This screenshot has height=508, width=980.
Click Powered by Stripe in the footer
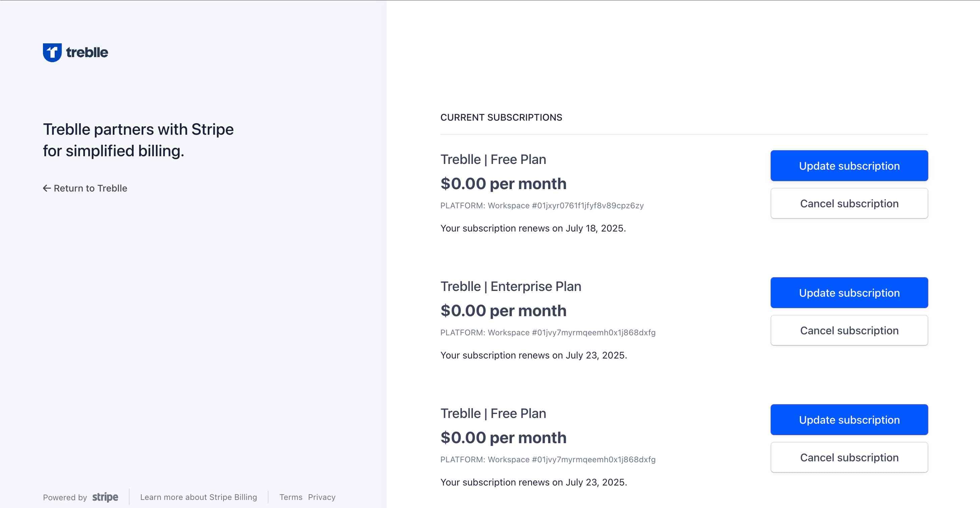pyautogui.click(x=80, y=497)
